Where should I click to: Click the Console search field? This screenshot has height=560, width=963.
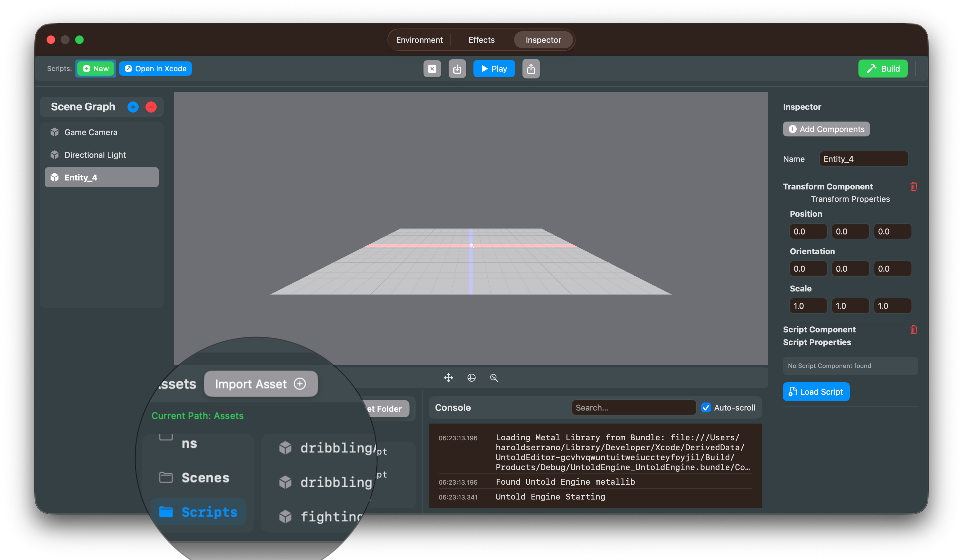tap(634, 407)
